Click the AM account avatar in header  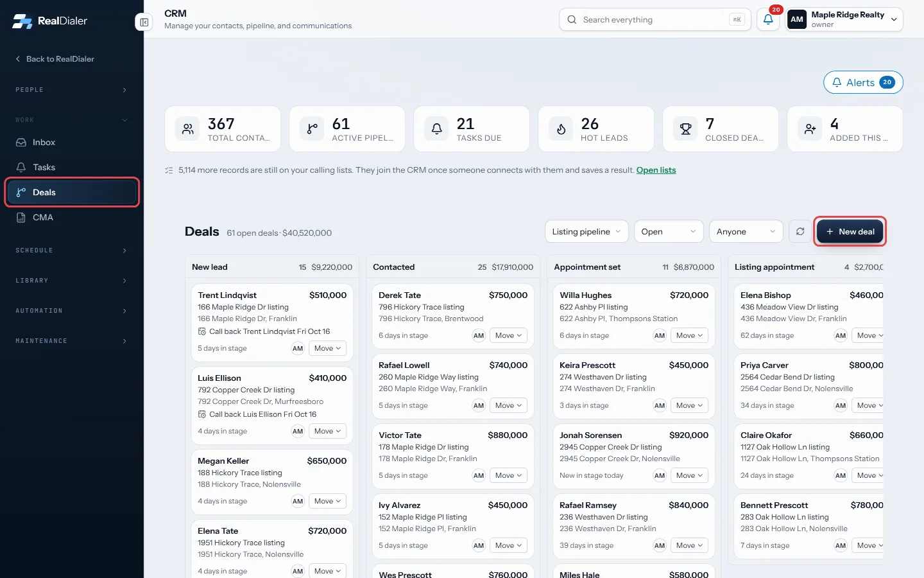pyautogui.click(x=797, y=19)
